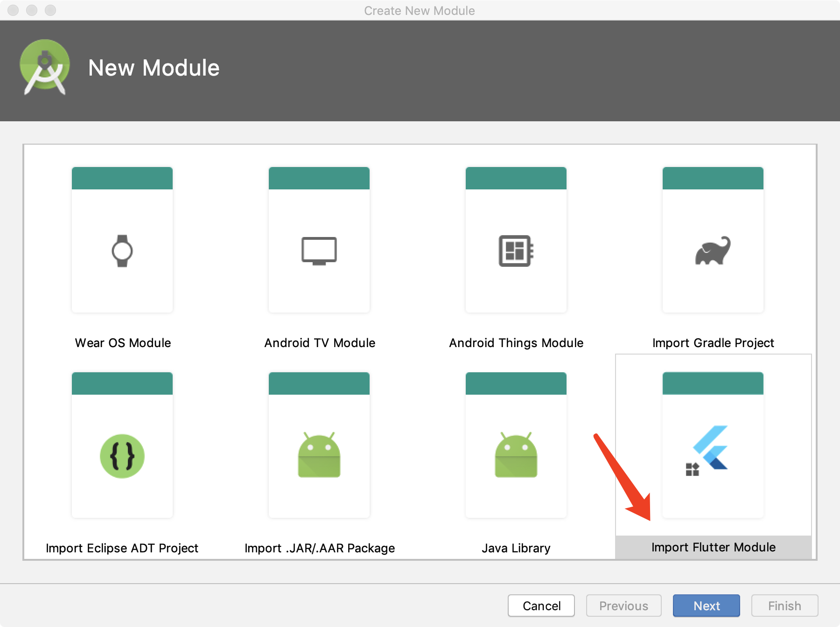Click the Wear OS Module label
840x627 pixels.
point(123,343)
